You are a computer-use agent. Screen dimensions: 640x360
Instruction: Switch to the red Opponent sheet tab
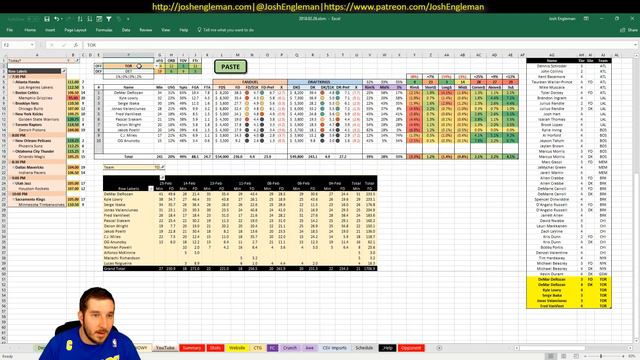(411, 348)
